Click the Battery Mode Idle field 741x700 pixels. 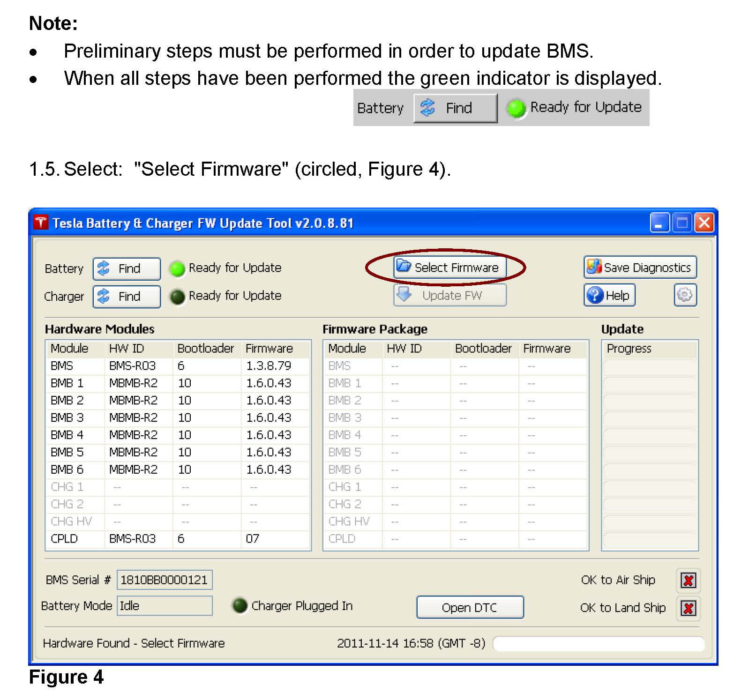pyautogui.click(x=164, y=606)
